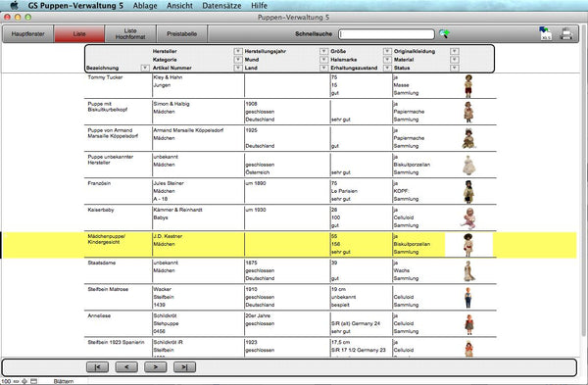Select the Anneliese entry name
The height and width of the screenshot is (385, 588).
(x=99, y=316)
